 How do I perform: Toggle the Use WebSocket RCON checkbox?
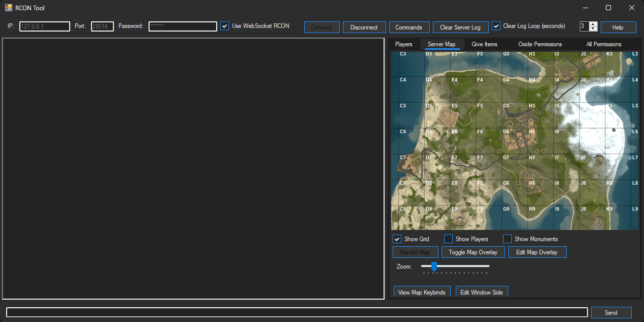click(x=224, y=26)
